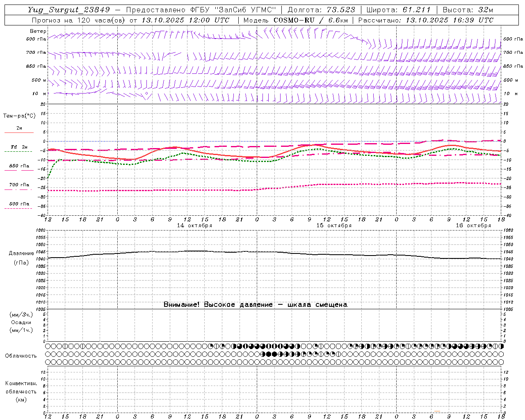Click the Осадки precipitation label
The width and height of the screenshot is (525, 420).
tap(21, 322)
